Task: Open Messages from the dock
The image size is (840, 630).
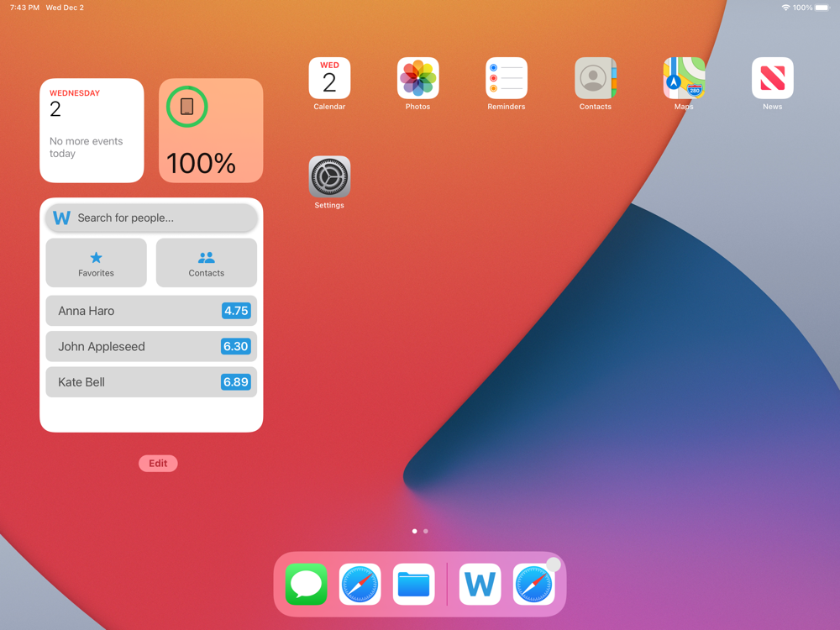Action: point(306,584)
